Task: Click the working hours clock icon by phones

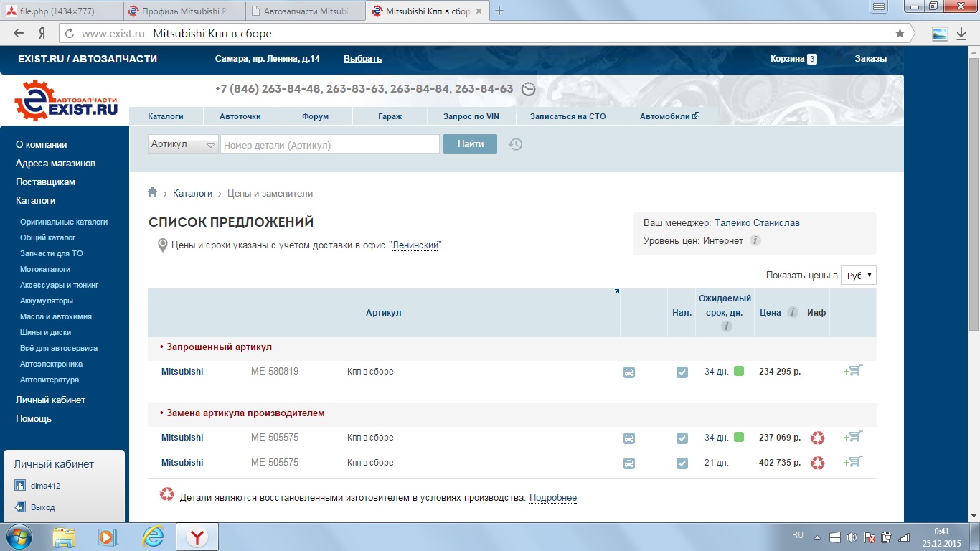Action: coord(528,89)
